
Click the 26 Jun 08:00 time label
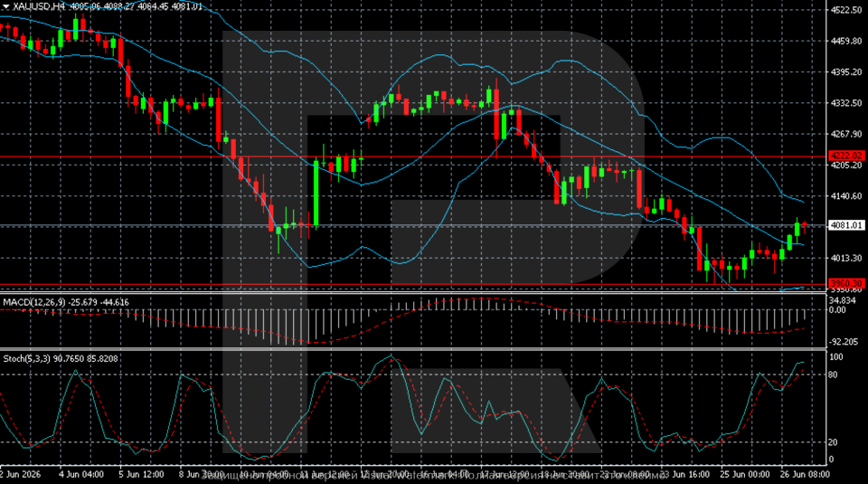(x=806, y=475)
